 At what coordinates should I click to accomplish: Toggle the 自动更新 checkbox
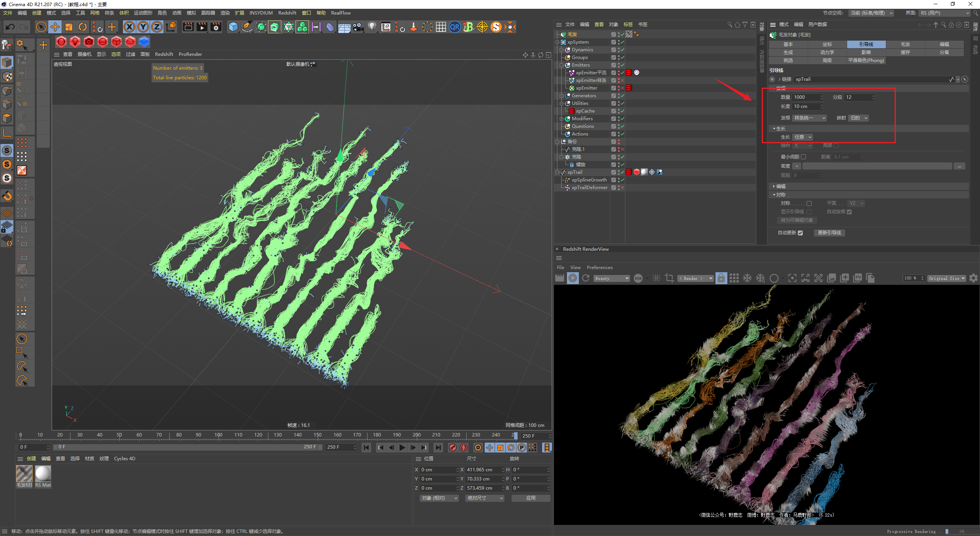[x=800, y=233]
